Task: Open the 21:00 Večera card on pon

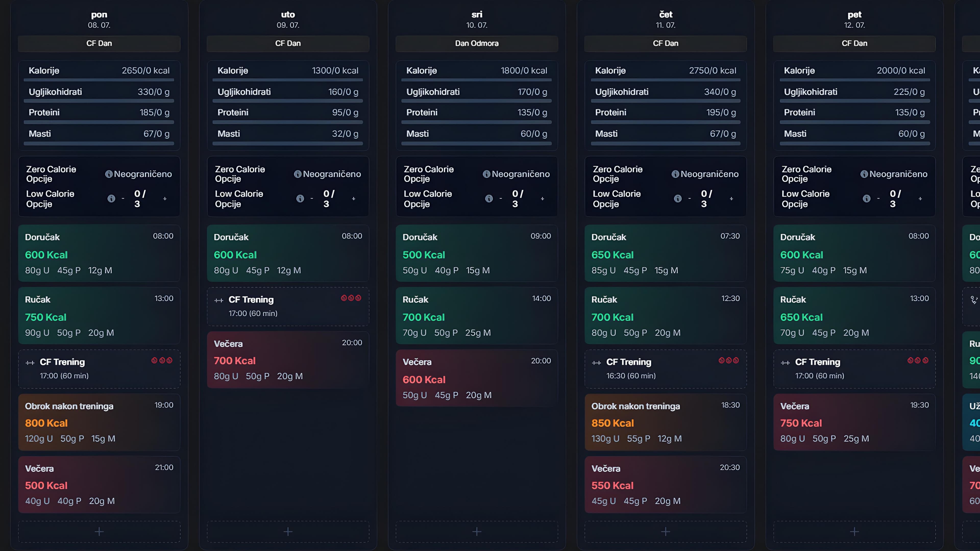Action: click(99, 484)
